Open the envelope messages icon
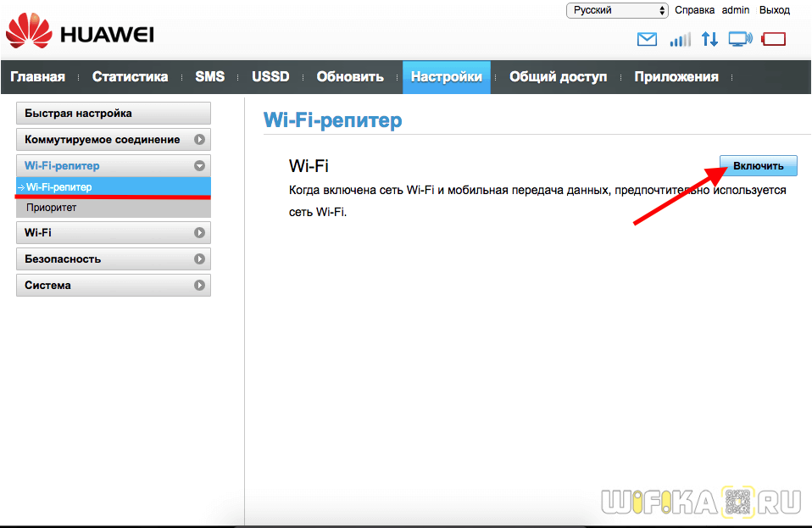 [647, 39]
